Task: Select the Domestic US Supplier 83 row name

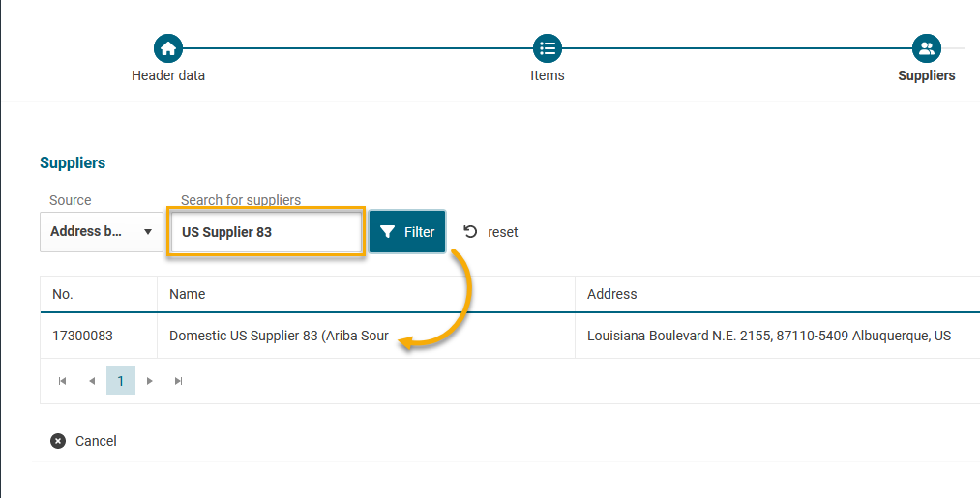Action: click(x=279, y=337)
